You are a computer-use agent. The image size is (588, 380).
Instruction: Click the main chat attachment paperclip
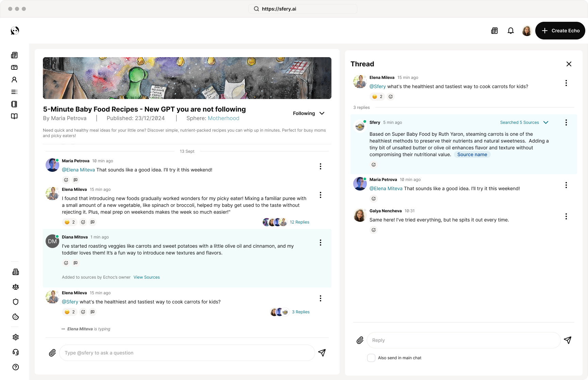[52, 353]
